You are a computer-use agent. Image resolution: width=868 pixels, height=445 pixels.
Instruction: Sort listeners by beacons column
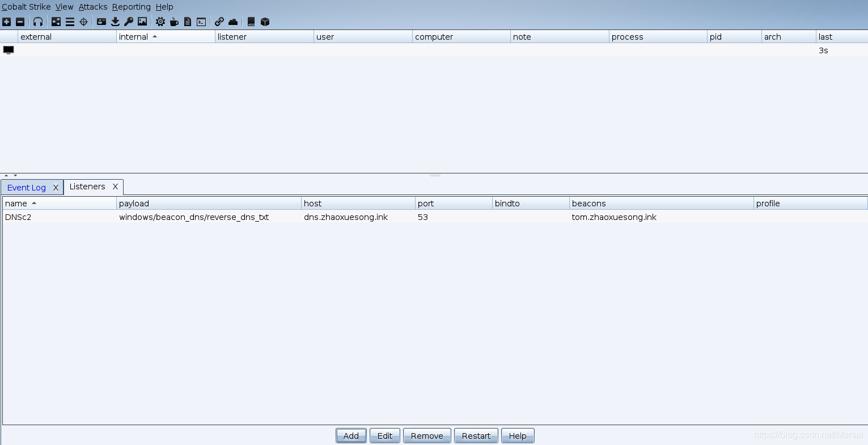point(662,204)
